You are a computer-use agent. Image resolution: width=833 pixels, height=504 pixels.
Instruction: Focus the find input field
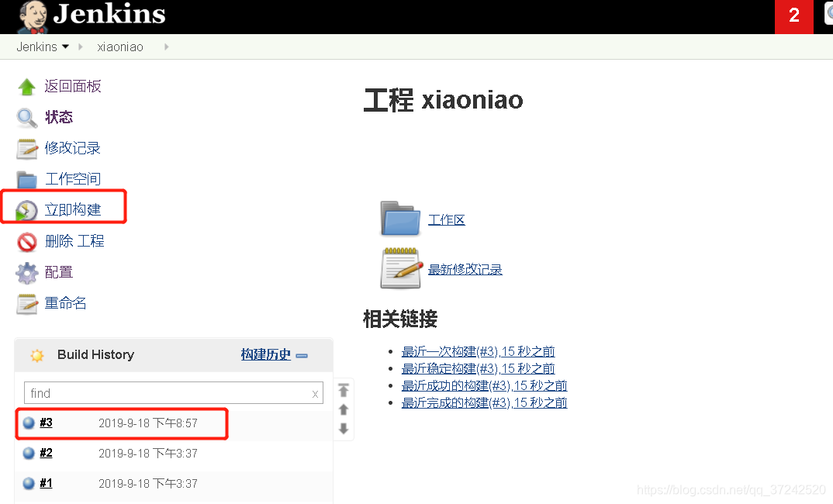pyautogui.click(x=173, y=393)
